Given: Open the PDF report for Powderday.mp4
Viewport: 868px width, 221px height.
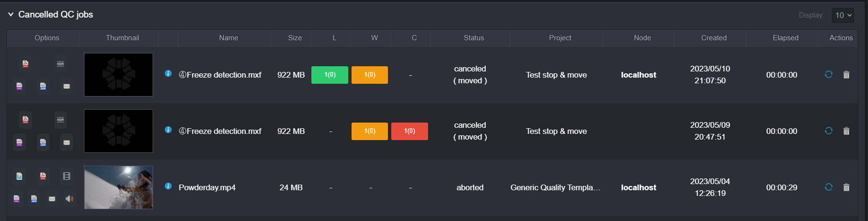Looking at the screenshot, I should point(43,176).
